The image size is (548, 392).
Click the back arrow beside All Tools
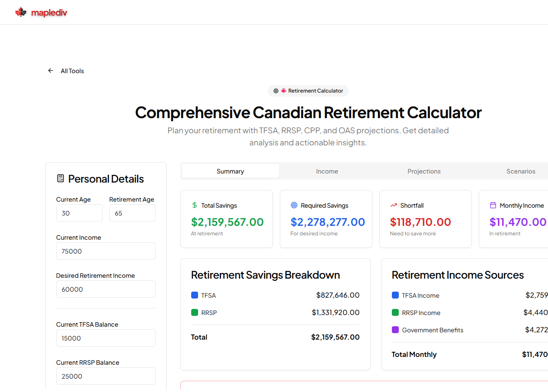(51, 71)
